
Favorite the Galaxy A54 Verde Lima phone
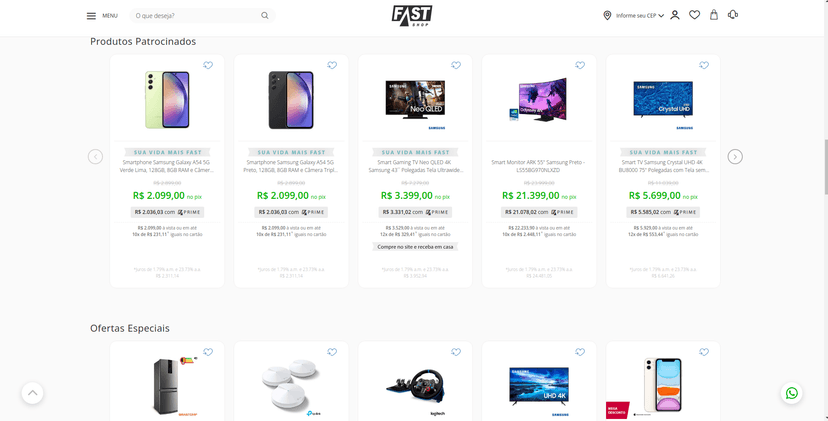(208, 65)
